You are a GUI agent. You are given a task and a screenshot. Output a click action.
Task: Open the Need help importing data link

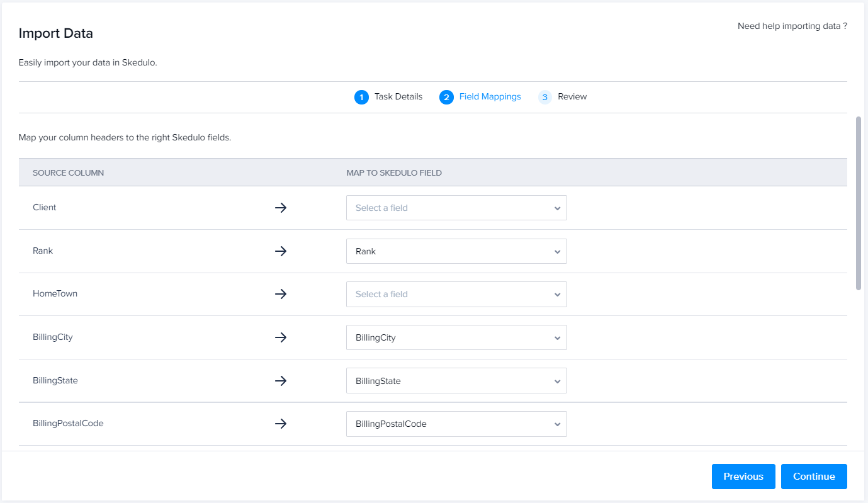(792, 26)
